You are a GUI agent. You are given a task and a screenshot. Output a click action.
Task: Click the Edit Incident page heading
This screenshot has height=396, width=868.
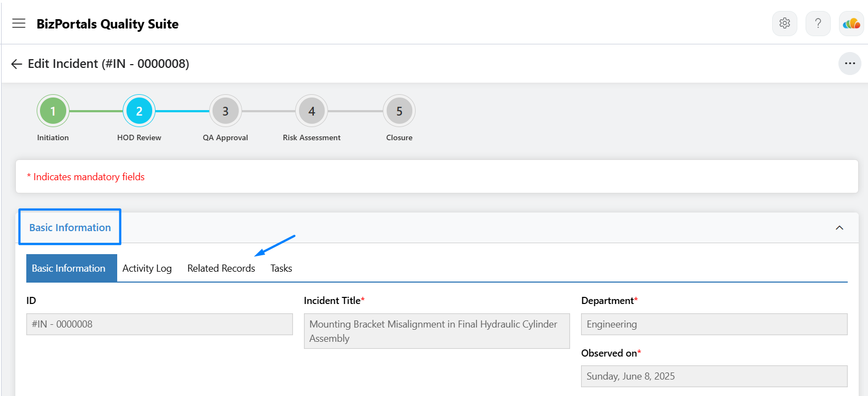click(108, 64)
